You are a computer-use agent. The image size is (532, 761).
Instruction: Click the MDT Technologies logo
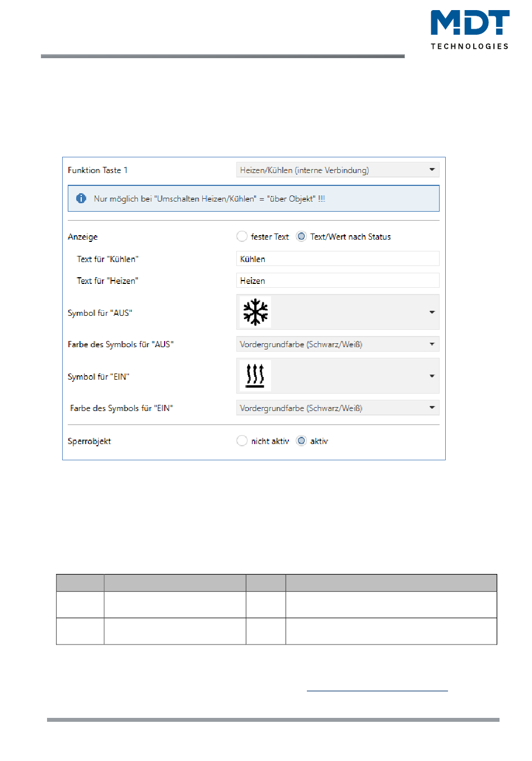[x=469, y=30]
